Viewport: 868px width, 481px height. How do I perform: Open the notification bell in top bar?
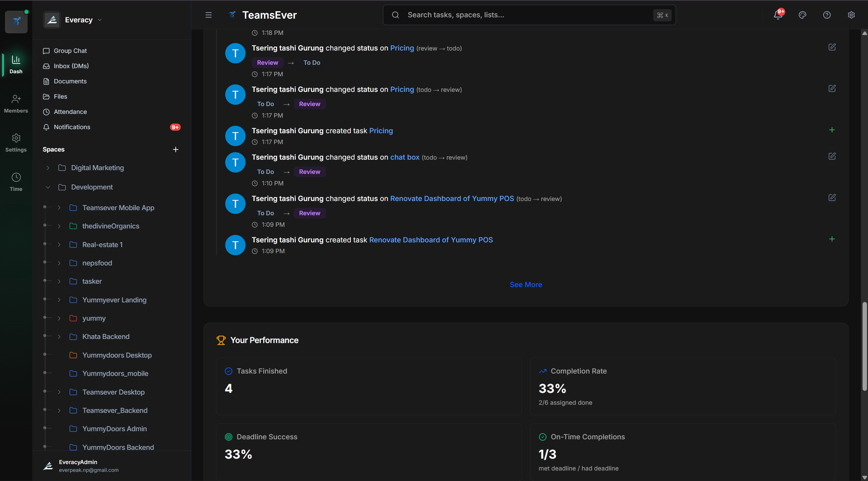coord(778,15)
